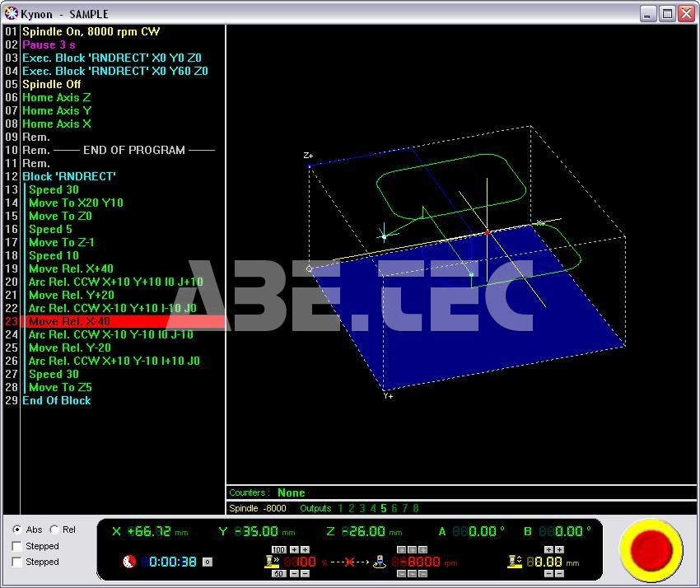The image size is (700, 588).
Task: Select the 'Move Rel. Y+20' line
Action: pyautogui.click(x=72, y=295)
